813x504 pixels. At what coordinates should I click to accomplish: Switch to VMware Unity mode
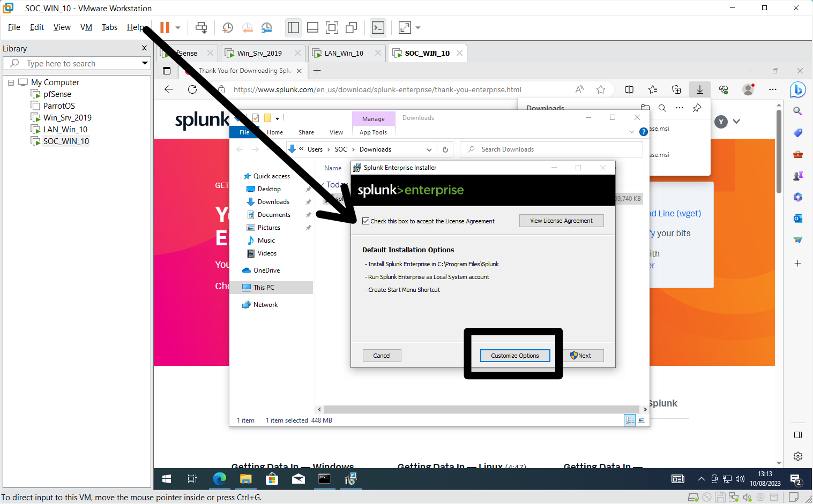[x=351, y=27]
